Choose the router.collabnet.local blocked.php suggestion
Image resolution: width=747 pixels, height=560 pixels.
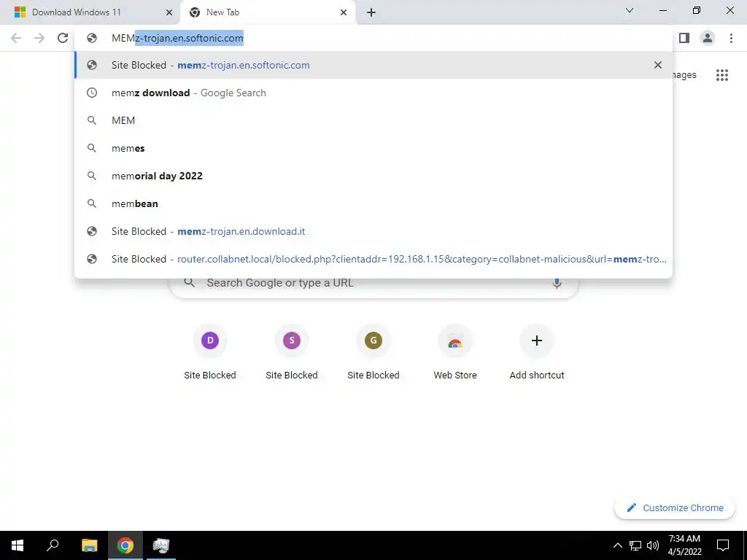click(x=373, y=259)
